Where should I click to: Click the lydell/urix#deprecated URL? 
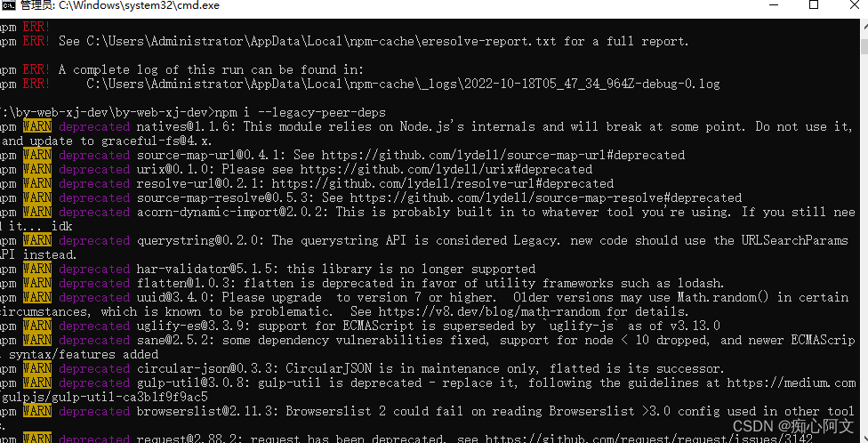446,169
